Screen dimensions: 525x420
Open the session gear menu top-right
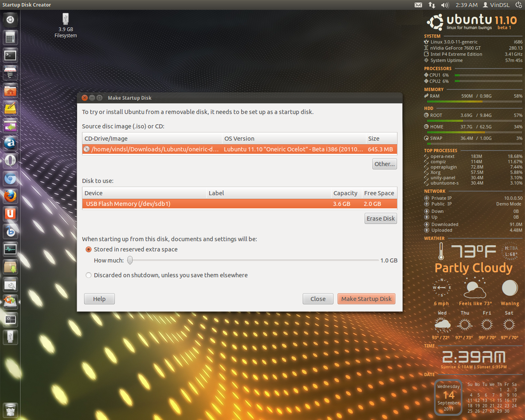(518, 5)
